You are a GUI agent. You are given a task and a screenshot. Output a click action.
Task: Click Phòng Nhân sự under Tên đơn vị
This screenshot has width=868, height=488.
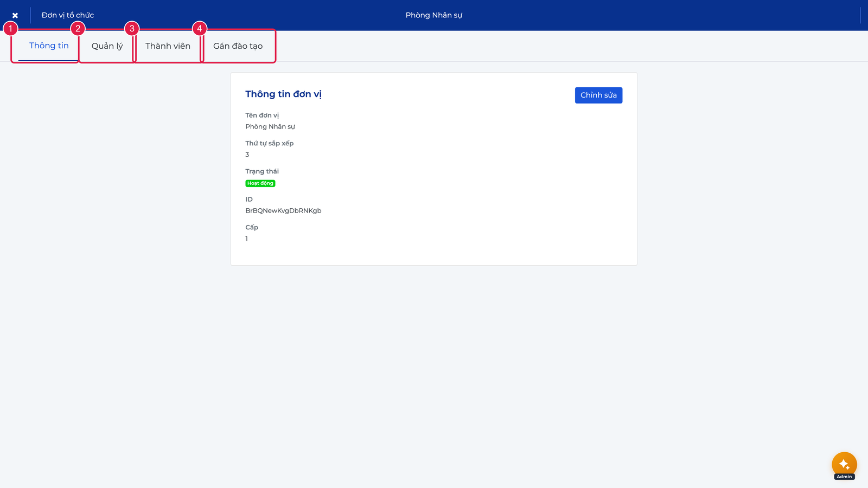(x=270, y=126)
